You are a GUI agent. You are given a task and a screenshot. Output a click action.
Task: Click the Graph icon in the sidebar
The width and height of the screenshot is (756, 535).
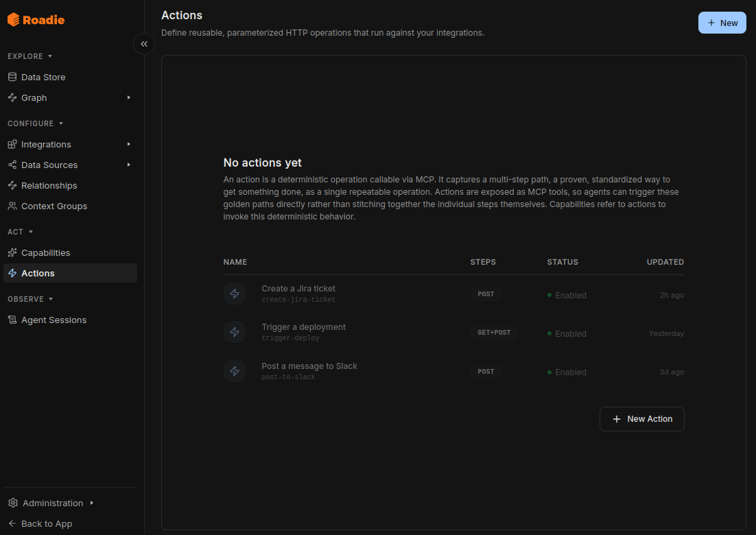coord(12,98)
